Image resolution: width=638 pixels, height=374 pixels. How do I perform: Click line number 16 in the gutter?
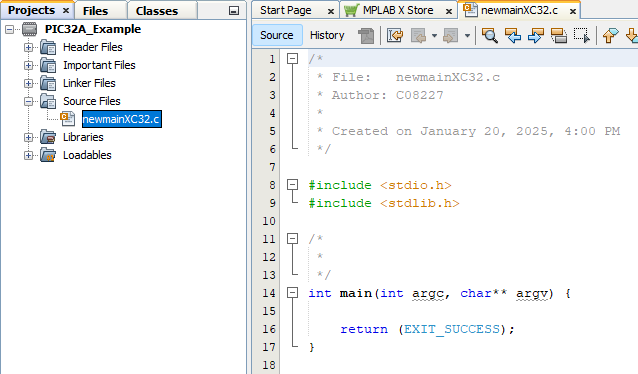[x=269, y=329]
